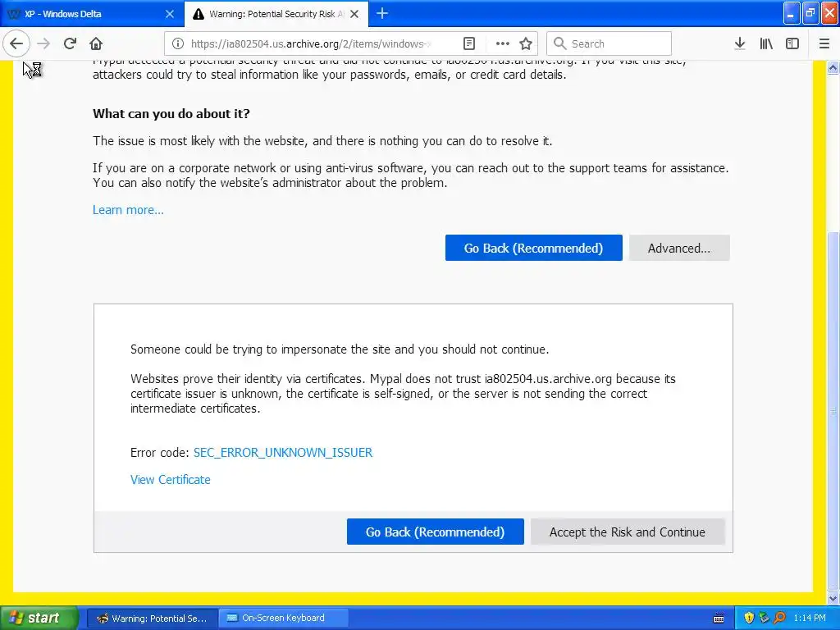Switch to XP - Windows Delta tab
The height and width of the screenshot is (630, 840).
(x=92, y=14)
